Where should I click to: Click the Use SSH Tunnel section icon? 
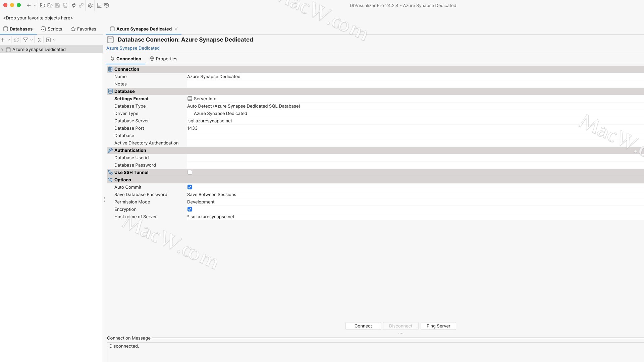pos(110,172)
